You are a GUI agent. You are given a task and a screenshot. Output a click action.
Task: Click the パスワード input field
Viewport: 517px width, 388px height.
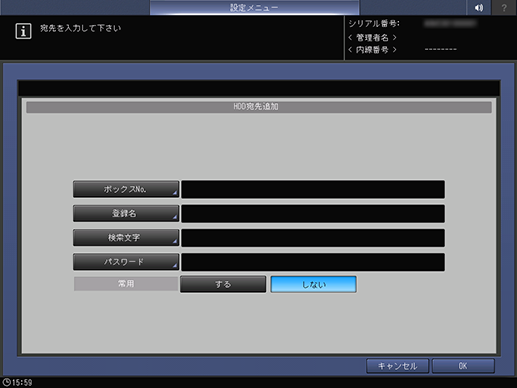coord(313,262)
